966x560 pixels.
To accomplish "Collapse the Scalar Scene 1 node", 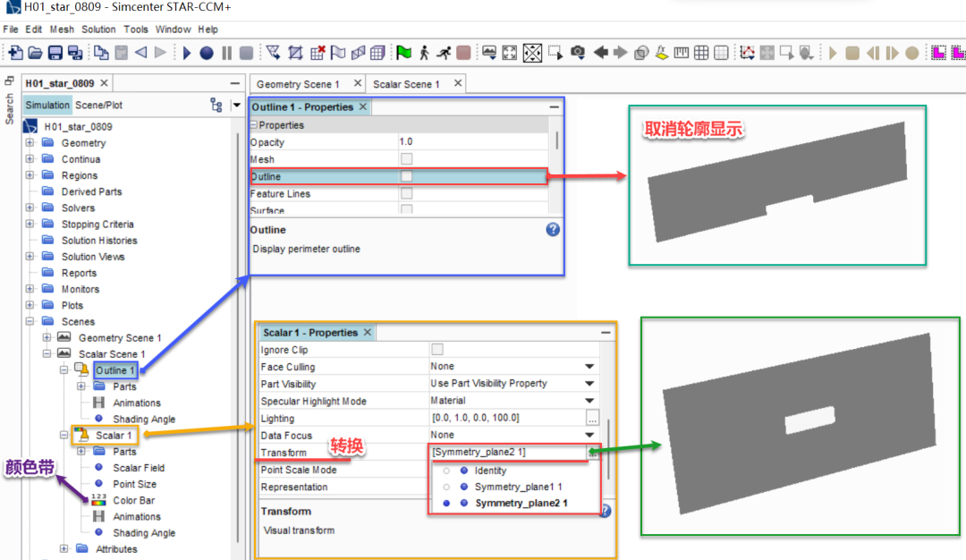I will tap(47, 354).
